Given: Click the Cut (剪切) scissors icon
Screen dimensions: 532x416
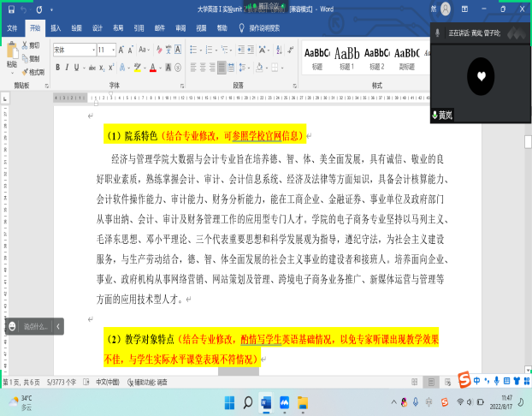Looking at the screenshot, I should click(x=26, y=45).
